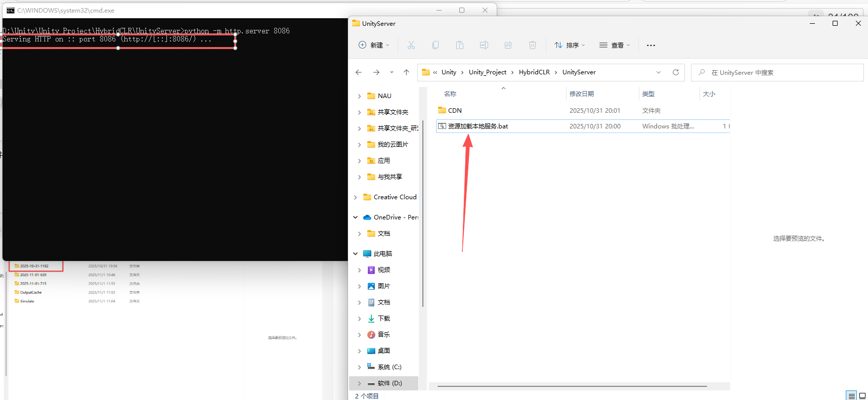Click the cmd.exe title bar text
868x400 pixels.
pos(66,10)
